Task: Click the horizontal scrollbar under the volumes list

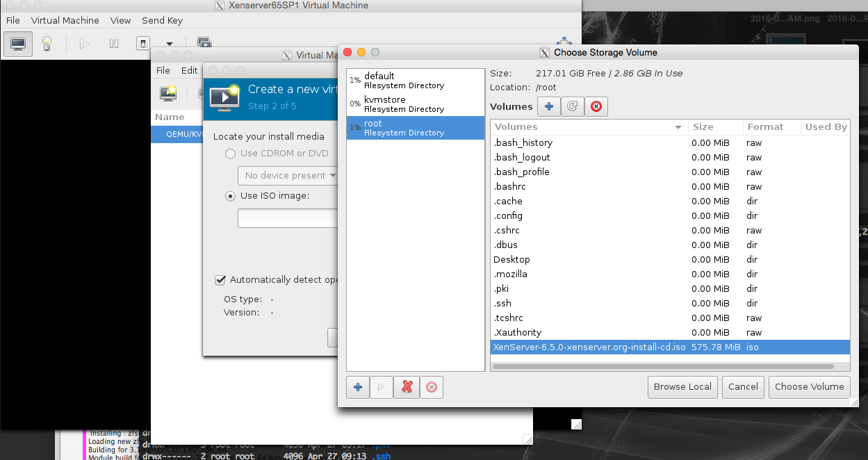Action: coord(663,366)
